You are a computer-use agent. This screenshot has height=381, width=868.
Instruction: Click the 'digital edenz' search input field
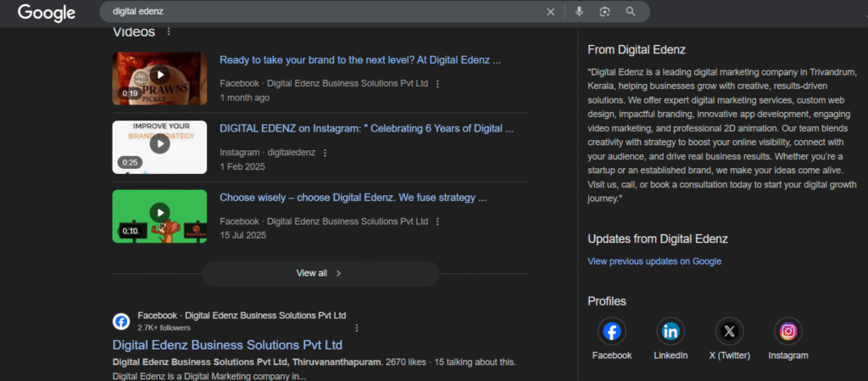(324, 12)
